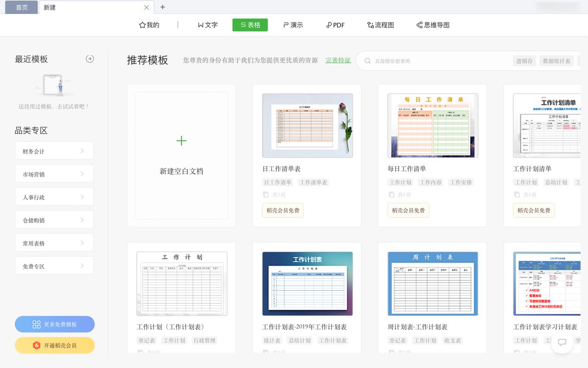588x368 pixels.
Task: Open 周计划表-工作计划表 thumbnail
Action: pos(433,284)
